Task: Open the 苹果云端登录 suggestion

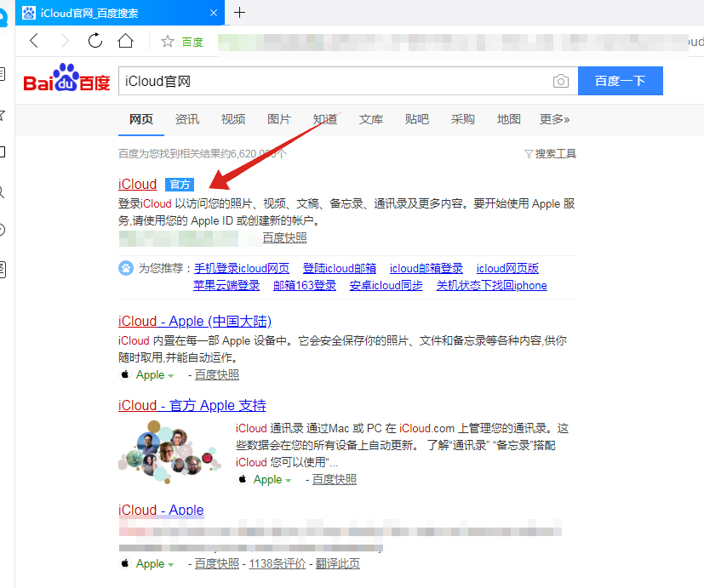Action: click(x=226, y=285)
